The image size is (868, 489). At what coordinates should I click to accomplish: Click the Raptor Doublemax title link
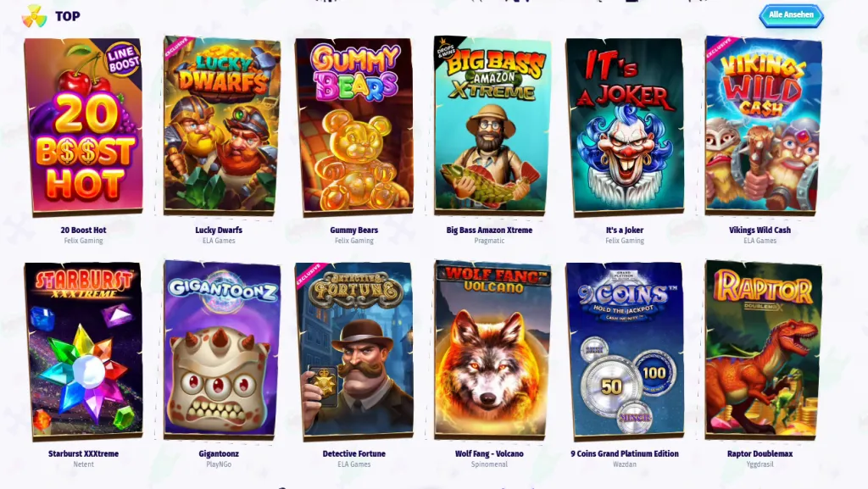(759, 453)
